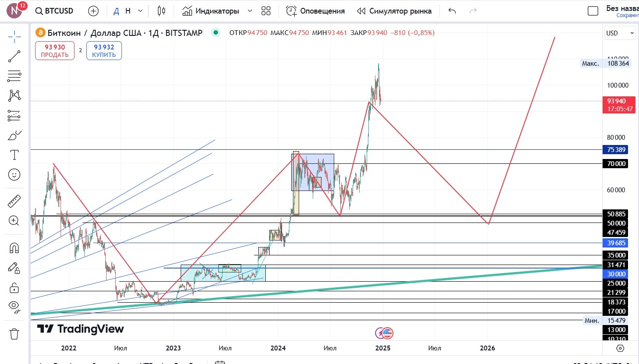Click the 50 885 price label

point(616,214)
